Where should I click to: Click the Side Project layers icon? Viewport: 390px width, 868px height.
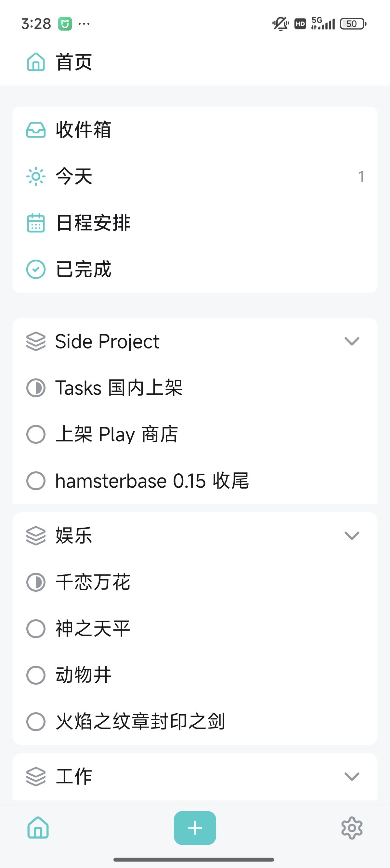click(36, 341)
